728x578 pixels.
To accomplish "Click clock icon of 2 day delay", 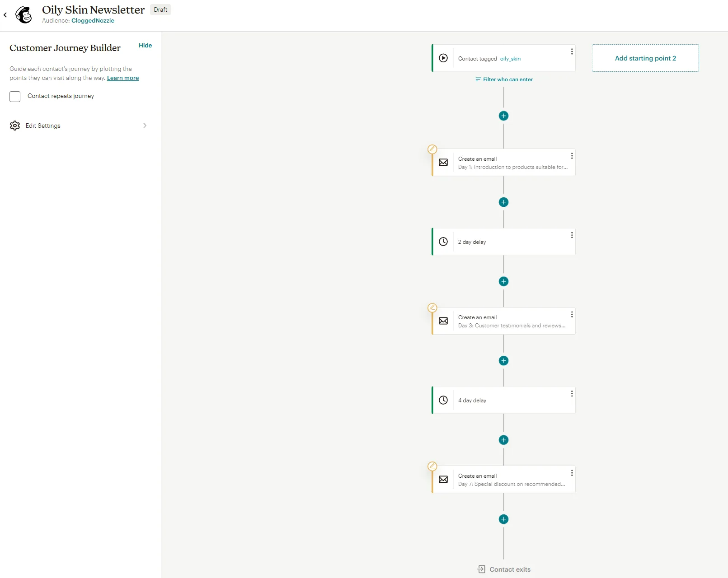I will tap(443, 242).
